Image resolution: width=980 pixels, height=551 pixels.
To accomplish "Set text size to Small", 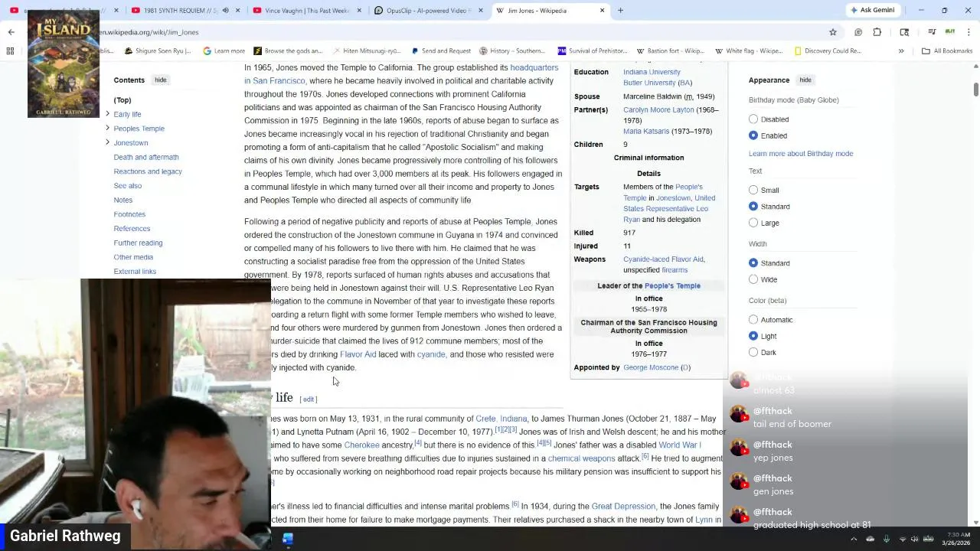I will (753, 190).
